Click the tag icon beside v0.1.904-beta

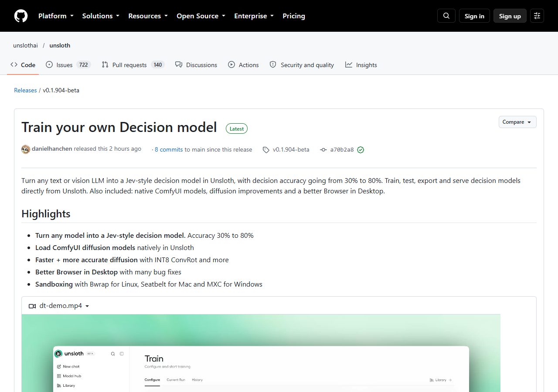(266, 150)
